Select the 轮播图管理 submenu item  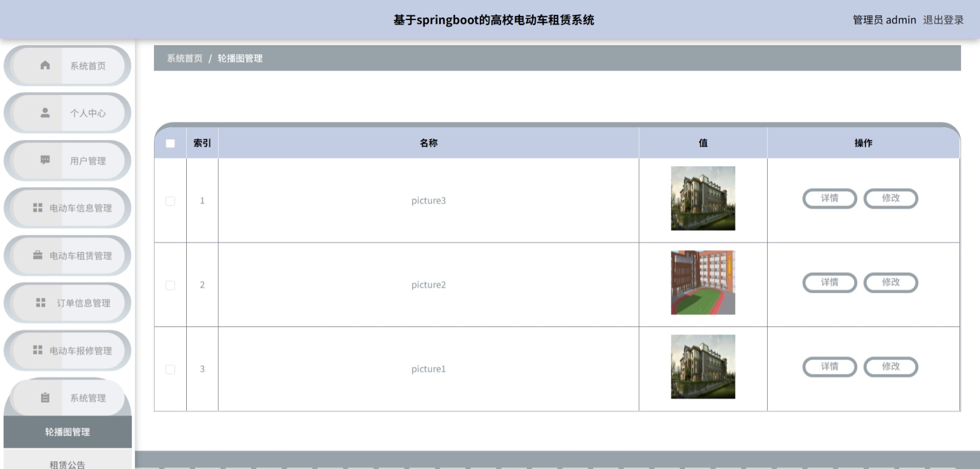pos(67,432)
